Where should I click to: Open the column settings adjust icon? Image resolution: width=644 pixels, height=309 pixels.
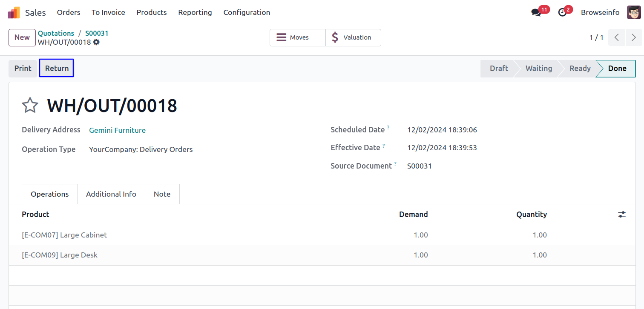(x=622, y=215)
